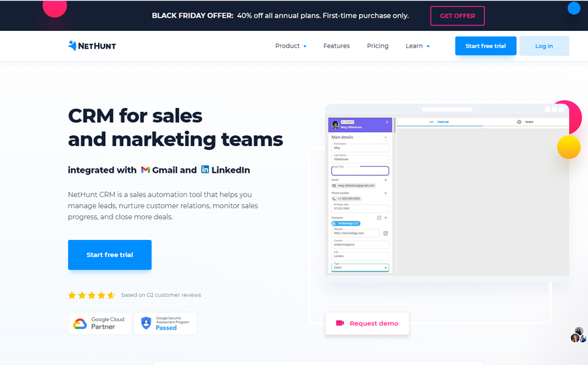588x365 pixels.
Task: Click the Contacts label in contact header
Action: click(348, 122)
